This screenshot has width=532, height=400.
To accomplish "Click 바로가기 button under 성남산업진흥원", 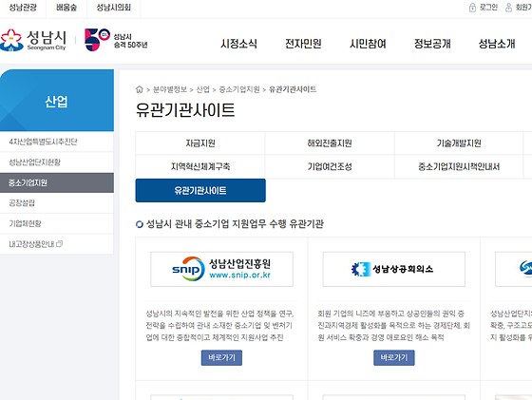I will (221, 357).
